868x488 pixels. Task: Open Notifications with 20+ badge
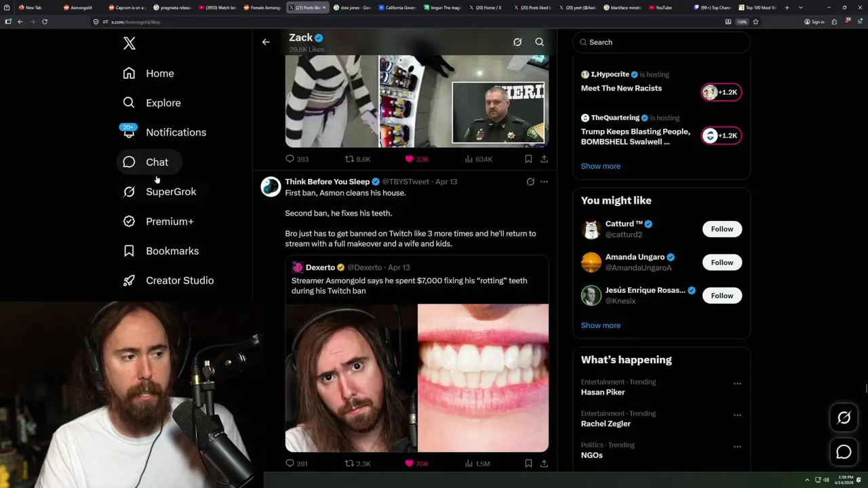[x=164, y=132]
